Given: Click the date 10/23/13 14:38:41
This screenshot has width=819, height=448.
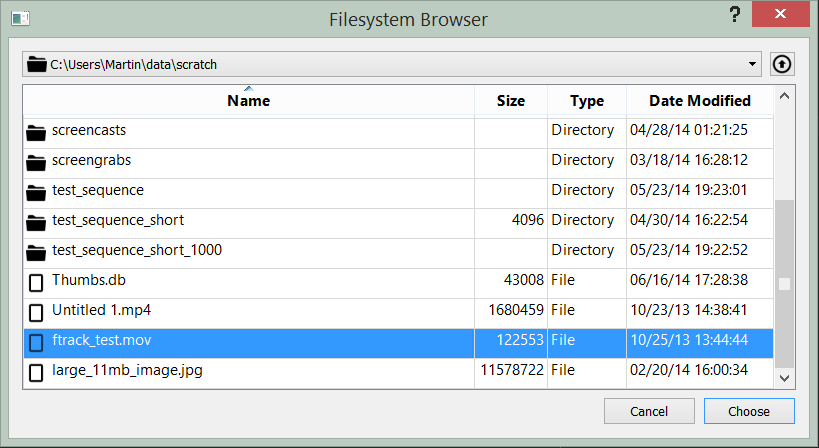Looking at the screenshot, I should (x=689, y=310).
